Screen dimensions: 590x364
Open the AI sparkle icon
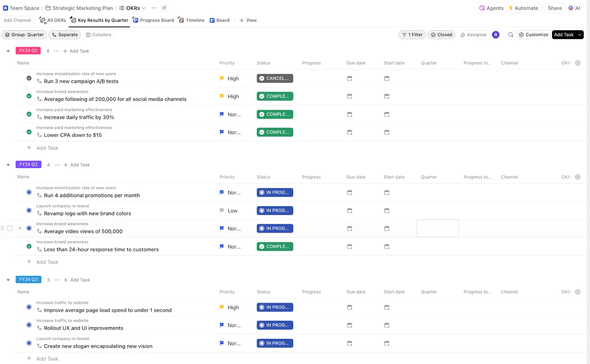pos(571,8)
